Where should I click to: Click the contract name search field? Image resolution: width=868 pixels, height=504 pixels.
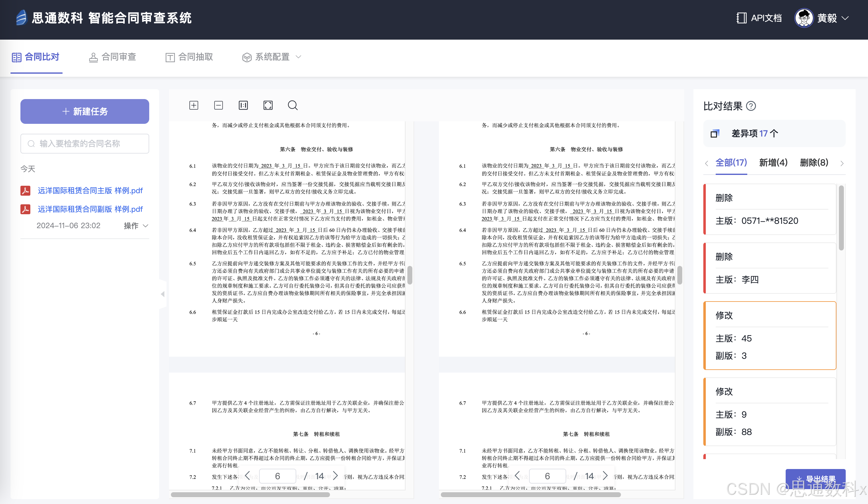85,144
